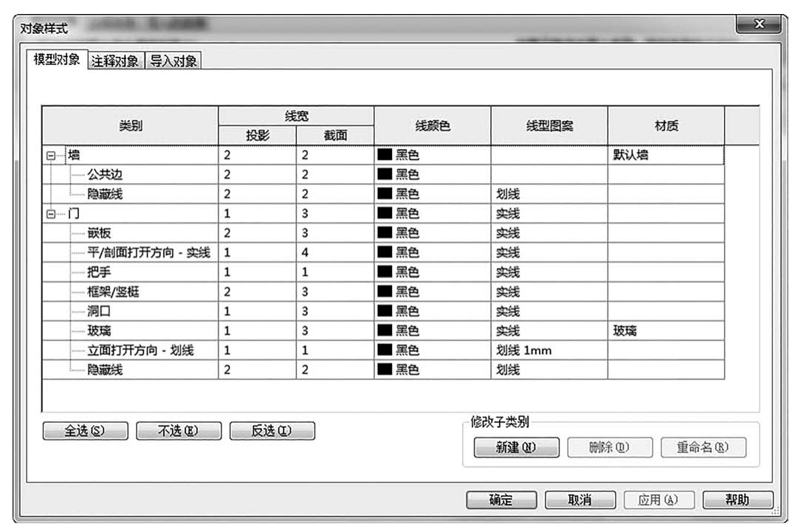Click the black color swatch for 墙
801x532 pixels.
pos(385,156)
